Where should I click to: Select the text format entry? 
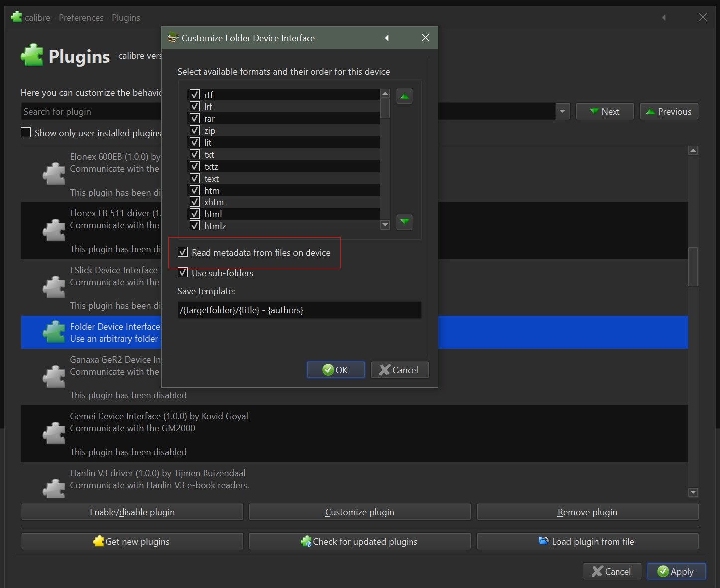(284, 178)
